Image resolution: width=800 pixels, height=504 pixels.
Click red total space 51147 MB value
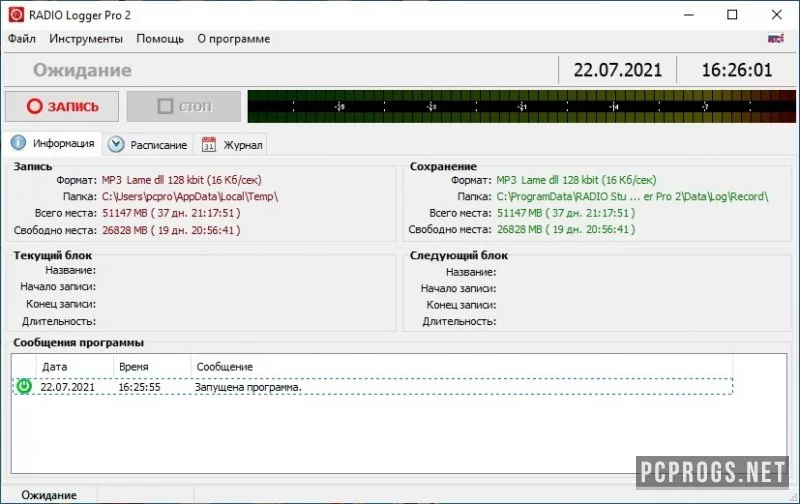(x=171, y=213)
